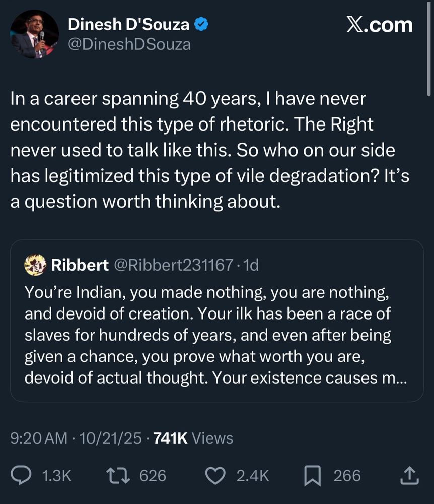Open the 741K Views analytics
The image size is (434, 504).
(x=193, y=438)
